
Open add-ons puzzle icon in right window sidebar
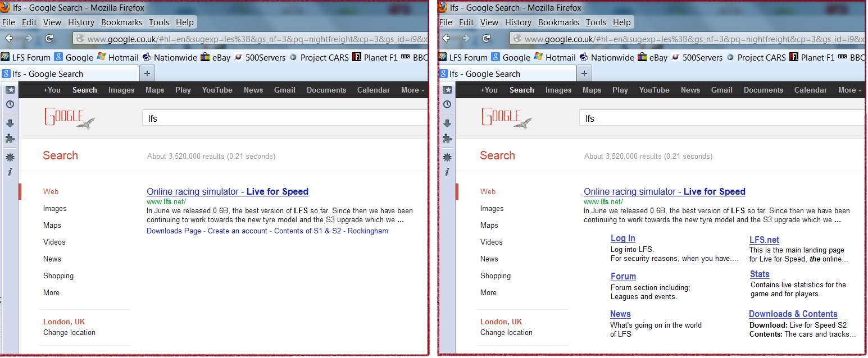pos(447,138)
